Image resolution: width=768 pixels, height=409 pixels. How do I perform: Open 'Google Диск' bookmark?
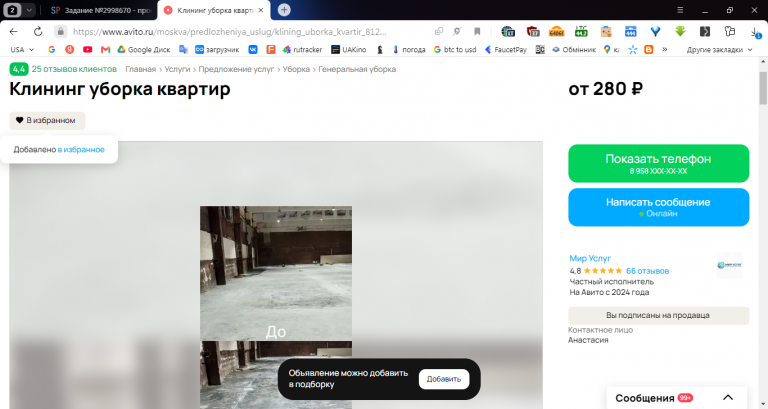tap(144, 49)
